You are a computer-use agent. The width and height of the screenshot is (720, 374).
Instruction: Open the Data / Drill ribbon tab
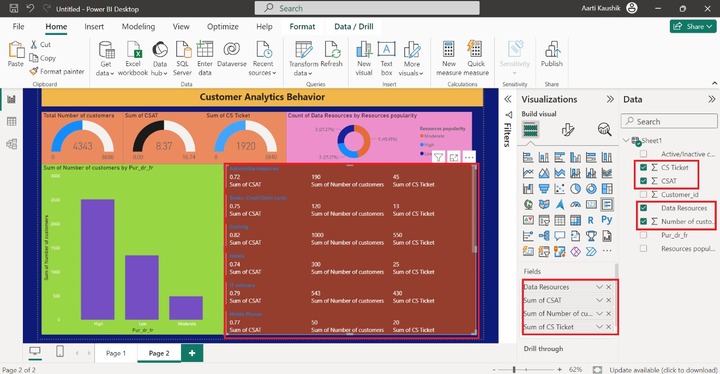coord(354,27)
